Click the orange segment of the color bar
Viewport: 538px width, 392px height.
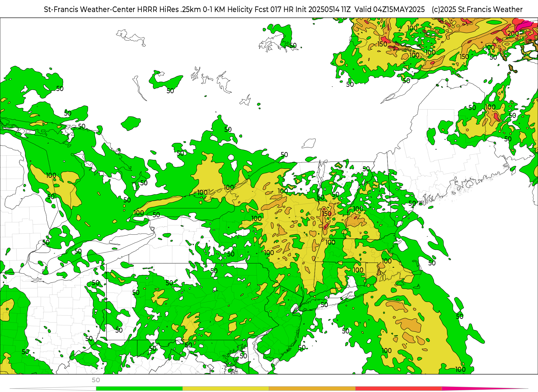[x=312, y=389]
